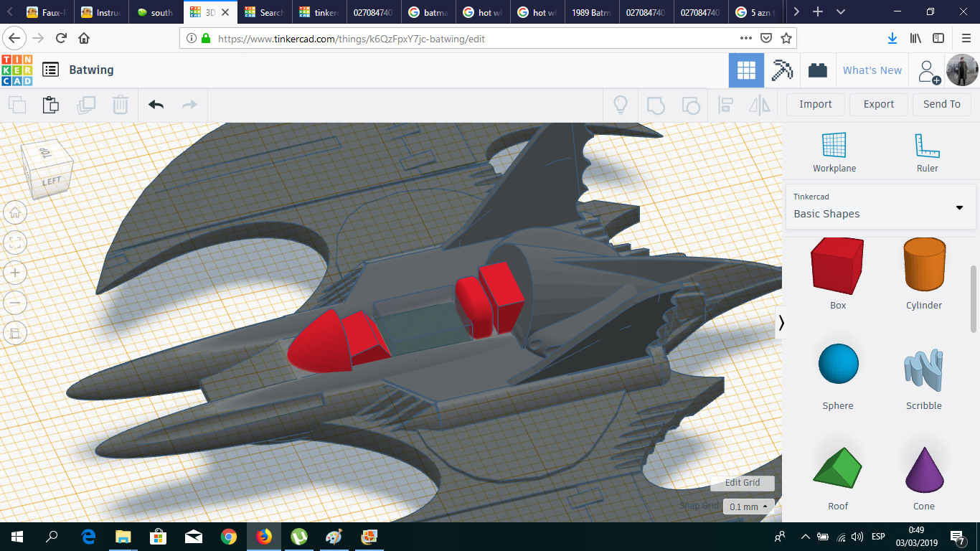Viewport: 980px width, 551px height.
Task: Click the browser Back button
Action: (15, 38)
